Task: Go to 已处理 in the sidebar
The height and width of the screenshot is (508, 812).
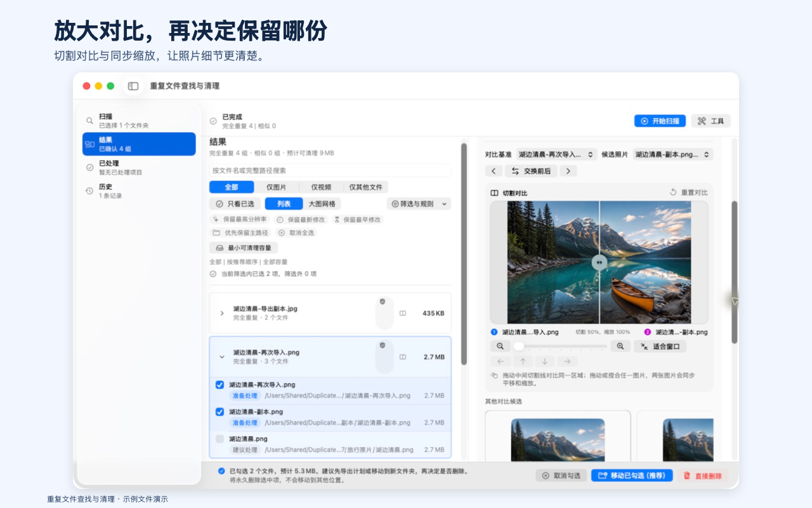Action: click(139, 168)
